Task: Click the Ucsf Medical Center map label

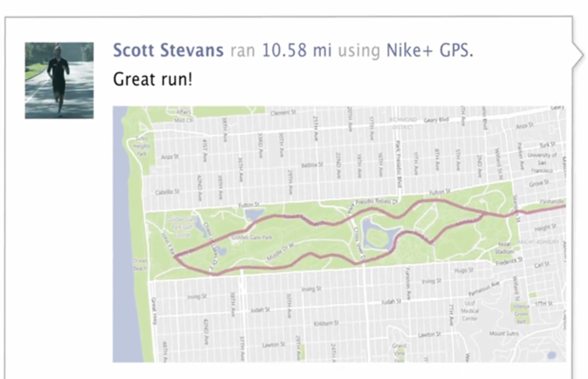Action: tap(469, 311)
